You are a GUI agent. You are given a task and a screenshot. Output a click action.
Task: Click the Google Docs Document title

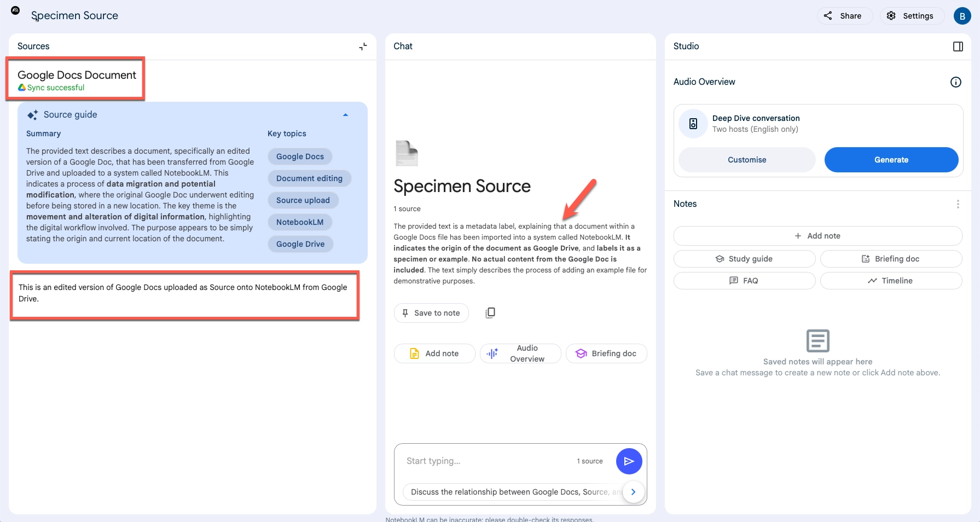coord(77,75)
